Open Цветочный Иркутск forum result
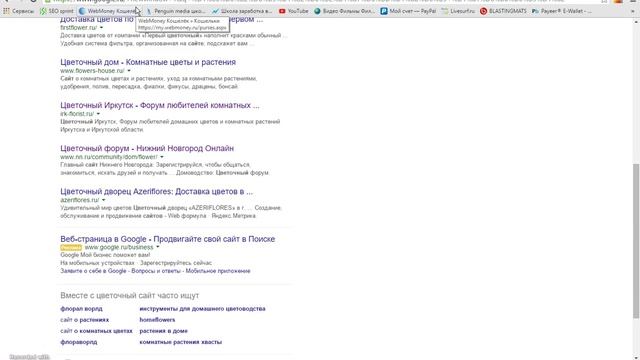Screen dimensions: 640x360 pyautogui.click(x=160, y=105)
